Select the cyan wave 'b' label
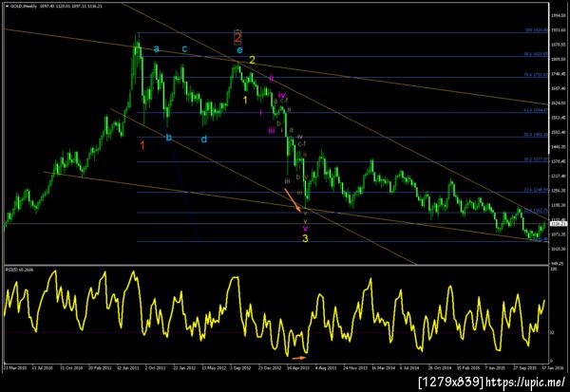Viewport: 570px width, 392px height. click(x=169, y=138)
